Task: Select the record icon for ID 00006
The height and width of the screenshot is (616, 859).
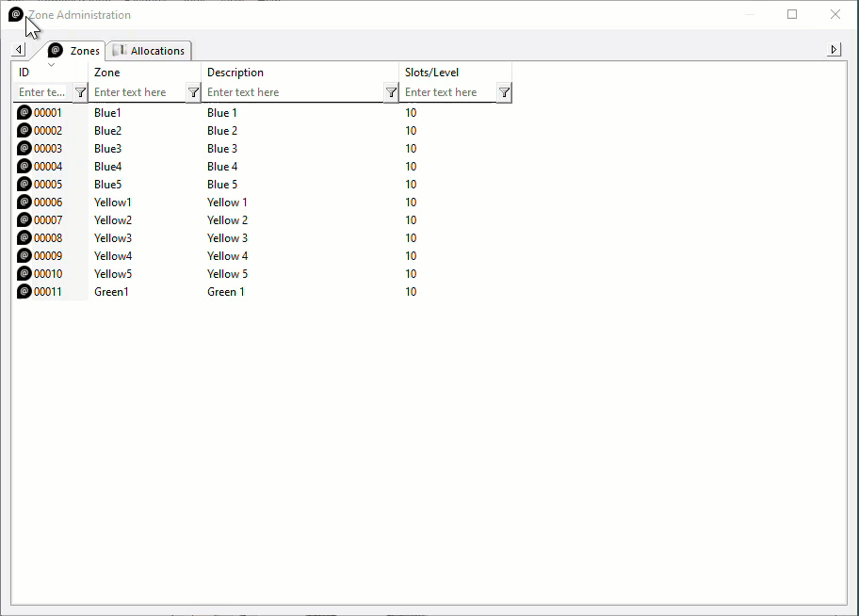Action: 24,202
